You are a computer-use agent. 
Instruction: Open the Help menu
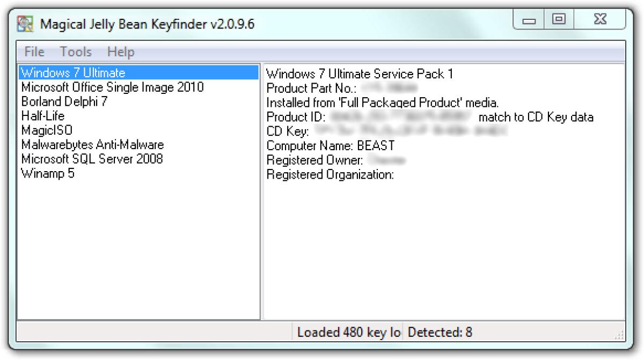120,52
